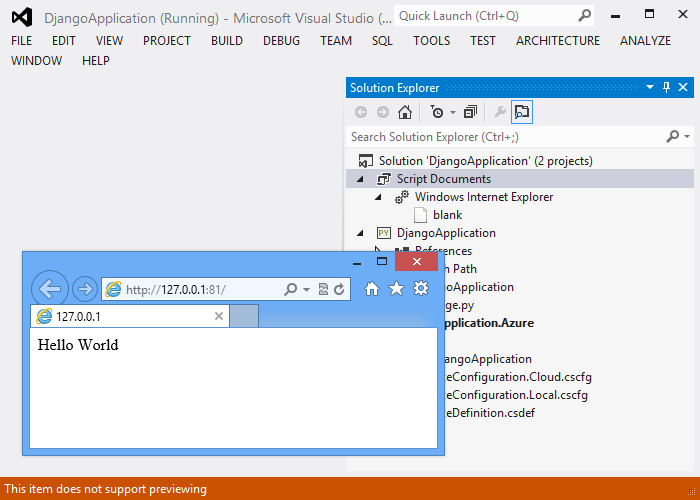Click the IE Home icon
The height and width of the screenshot is (500, 700).
click(x=372, y=288)
